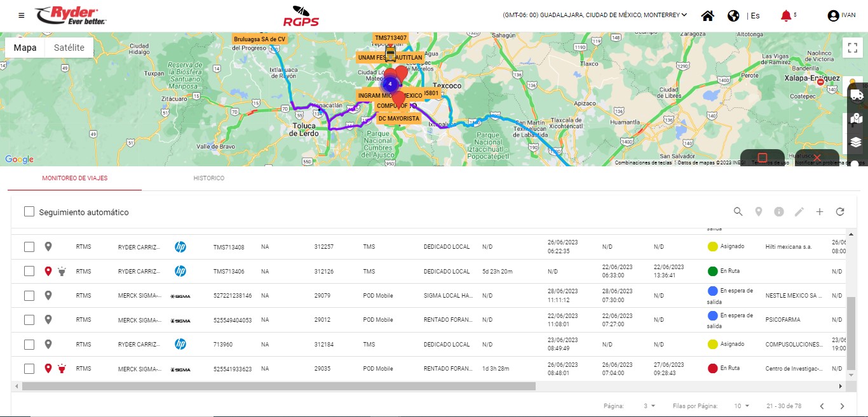Viewport: 868px width, 417px height.
Task: Go to next page of results
Action: [x=842, y=406]
